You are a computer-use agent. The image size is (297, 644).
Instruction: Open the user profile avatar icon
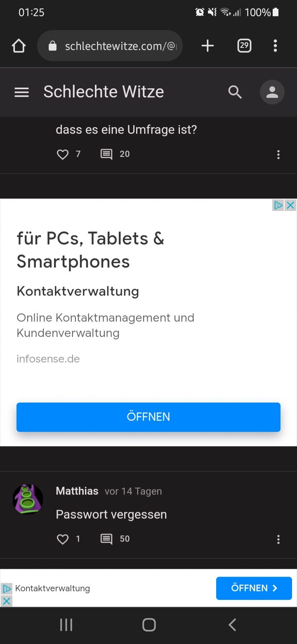tap(272, 92)
